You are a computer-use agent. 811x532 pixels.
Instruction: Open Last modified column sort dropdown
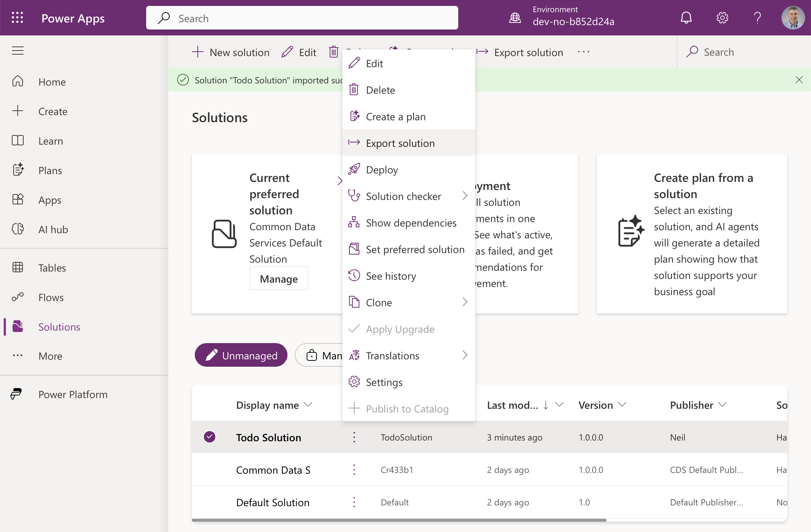[559, 405]
